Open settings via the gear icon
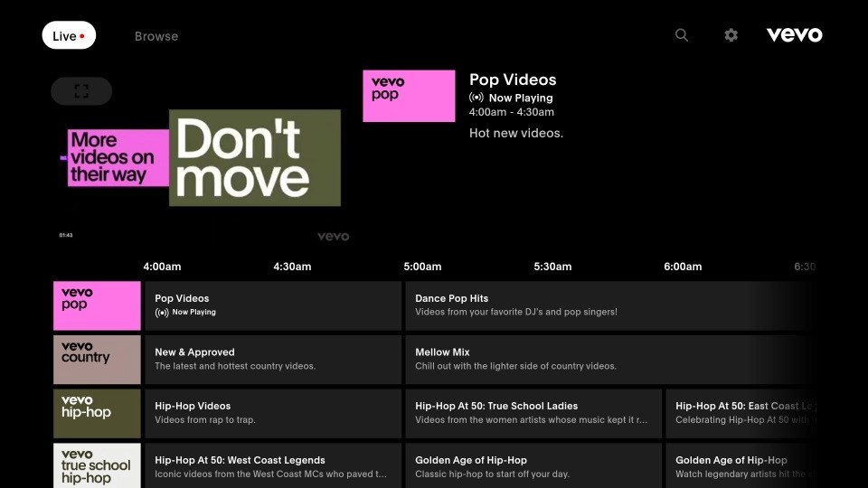 click(x=731, y=35)
